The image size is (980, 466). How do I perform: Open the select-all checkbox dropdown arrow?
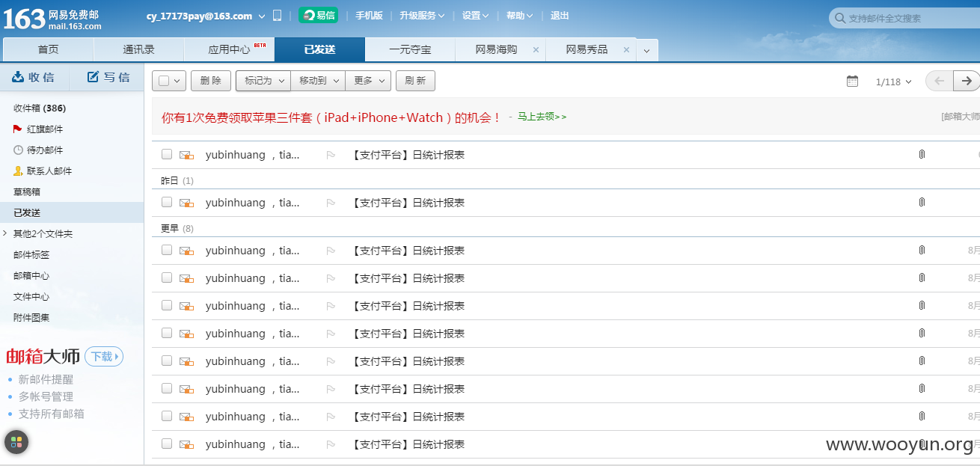click(x=177, y=81)
